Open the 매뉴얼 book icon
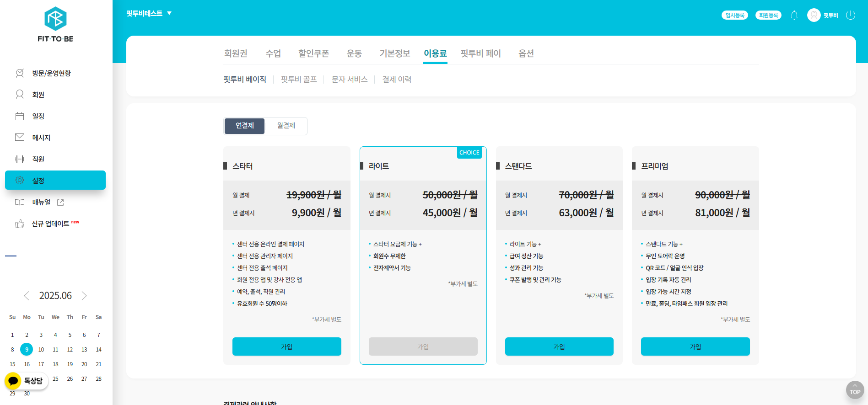This screenshot has height=405, width=868. point(20,202)
